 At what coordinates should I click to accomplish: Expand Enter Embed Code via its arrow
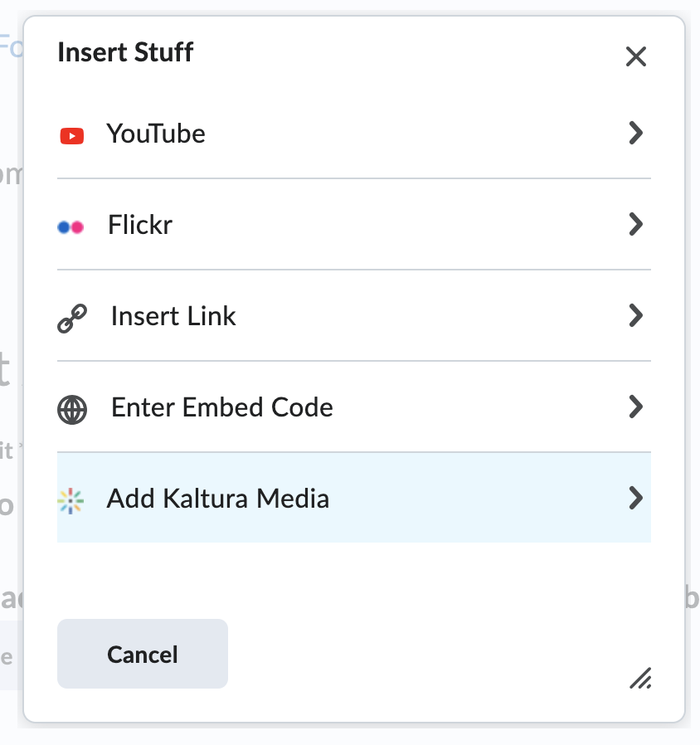[x=635, y=407]
